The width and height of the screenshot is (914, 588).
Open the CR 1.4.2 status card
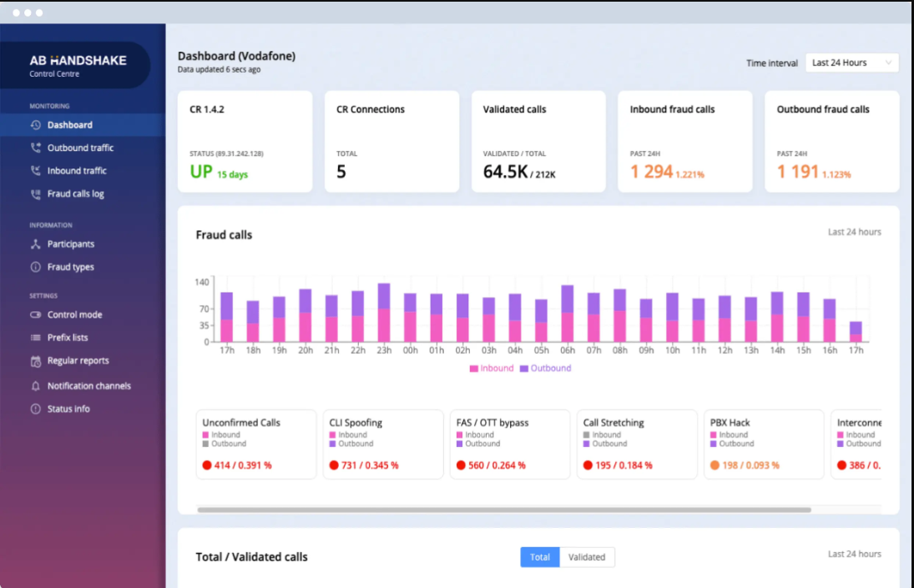tap(245, 142)
